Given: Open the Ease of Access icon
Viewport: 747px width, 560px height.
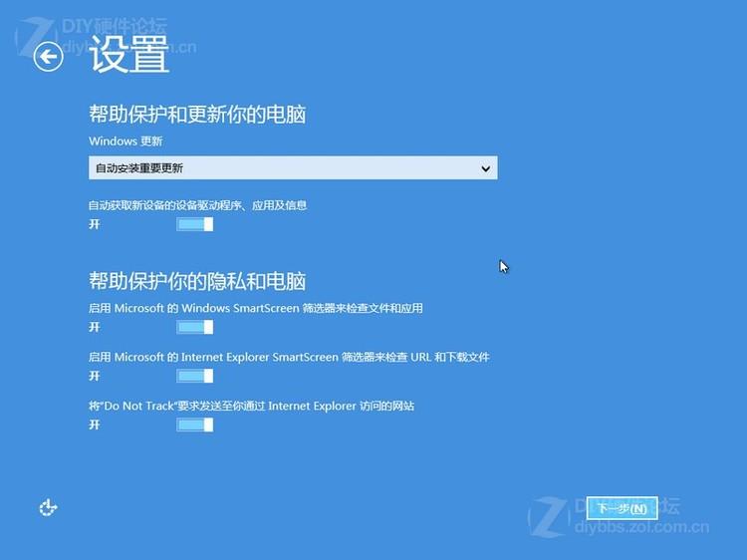Looking at the screenshot, I should coord(48,508).
